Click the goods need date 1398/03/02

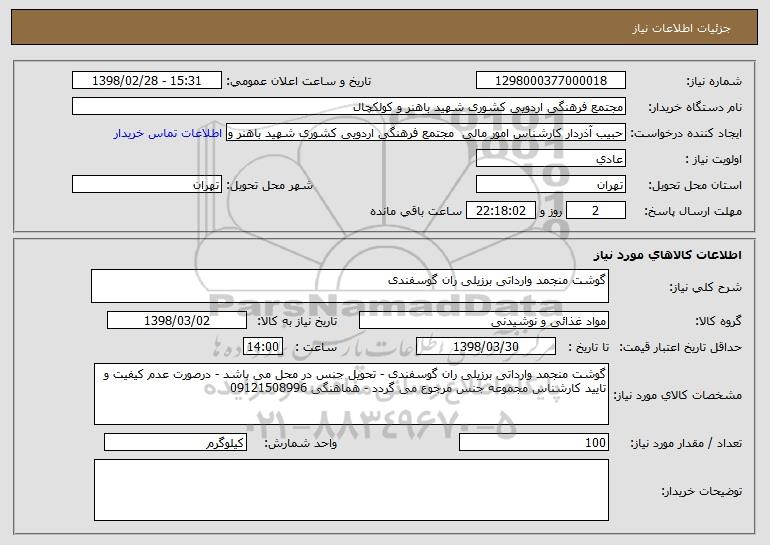pos(177,321)
